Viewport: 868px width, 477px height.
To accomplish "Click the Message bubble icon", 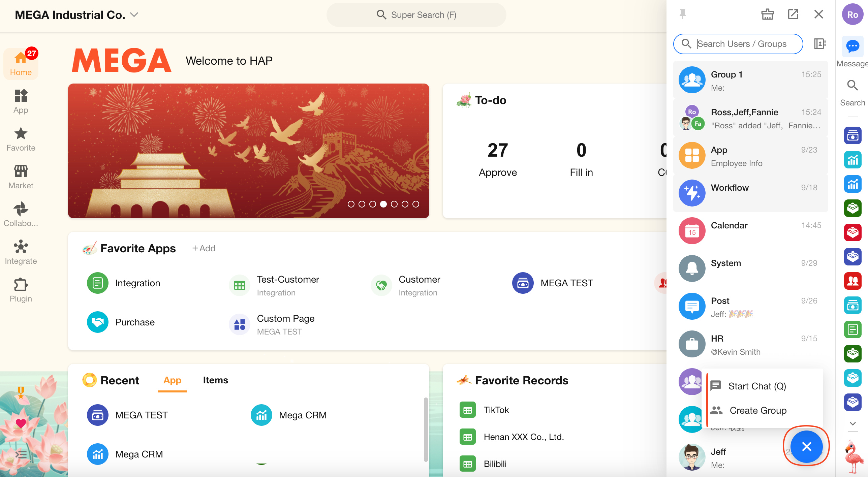I will click(852, 46).
